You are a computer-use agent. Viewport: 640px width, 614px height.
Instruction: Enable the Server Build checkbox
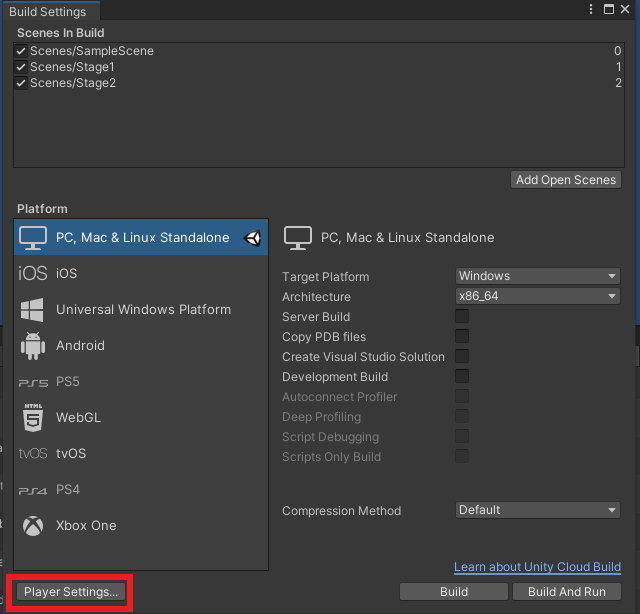(462, 316)
